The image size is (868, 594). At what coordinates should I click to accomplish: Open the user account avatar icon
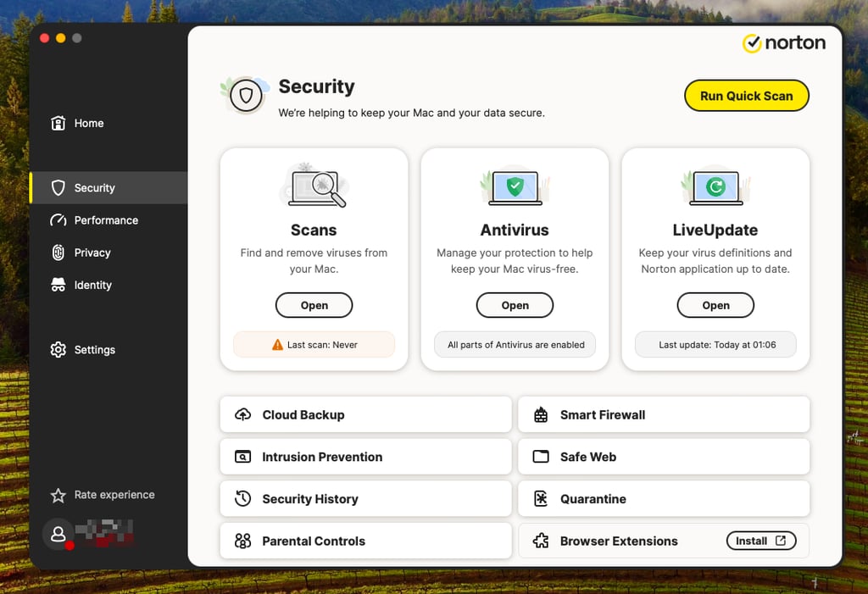tap(58, 534)
